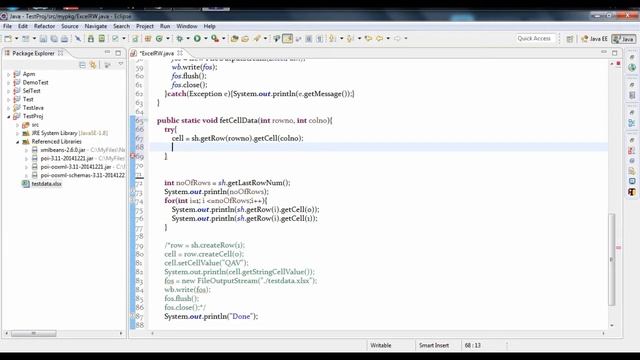Maximize the Package Explorer view
The width and height of the screenshot is (640, 360).
click(118, 53)
